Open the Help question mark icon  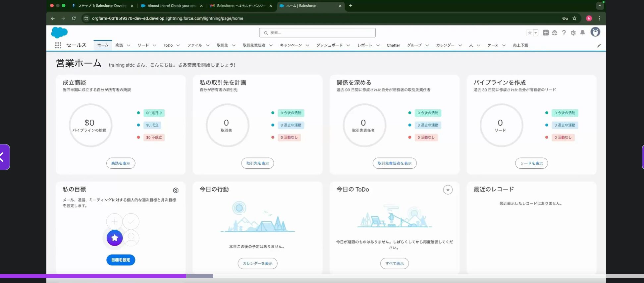click(x=564, y=32)
